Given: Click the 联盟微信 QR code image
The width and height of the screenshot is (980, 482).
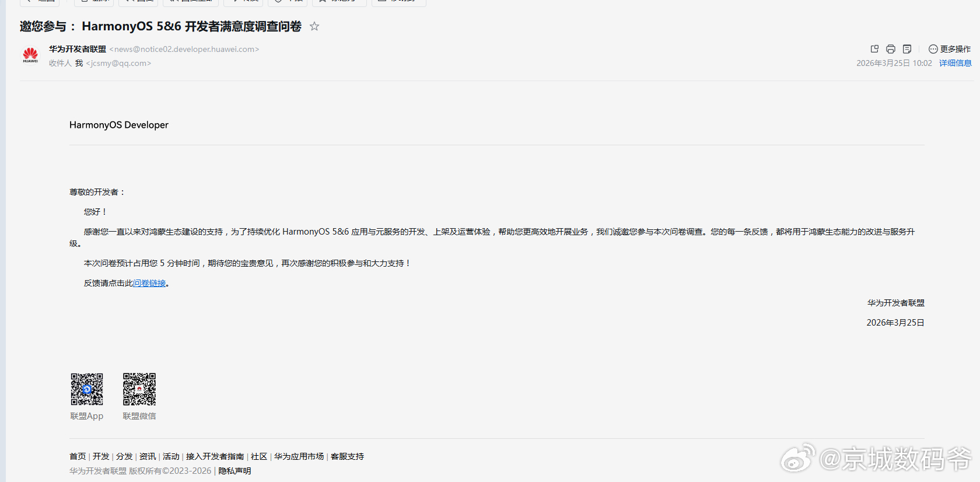Looking at the screenshot, I should coord(139,389).
